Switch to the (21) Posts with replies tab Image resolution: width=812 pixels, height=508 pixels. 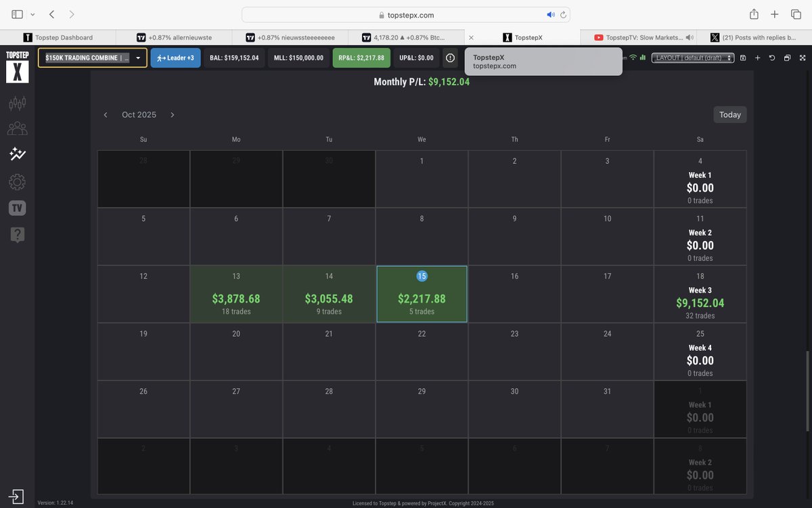(x=754, y=38)
